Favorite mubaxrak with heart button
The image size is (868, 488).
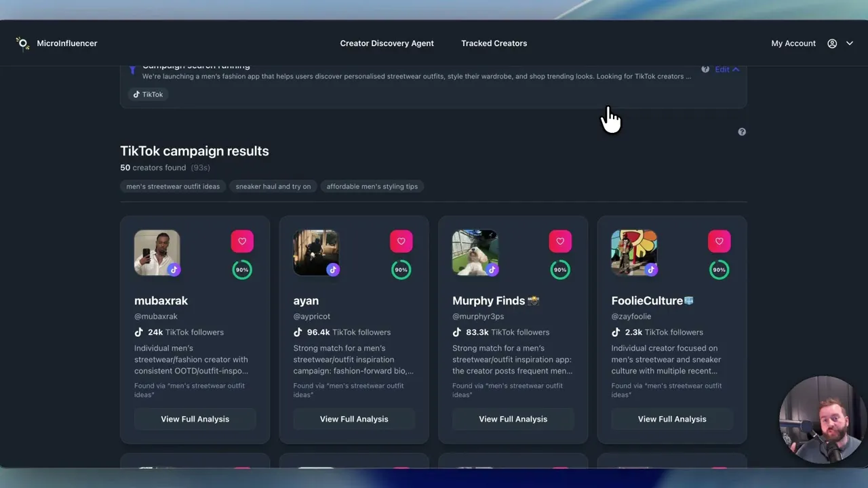(x=242, y=241)
